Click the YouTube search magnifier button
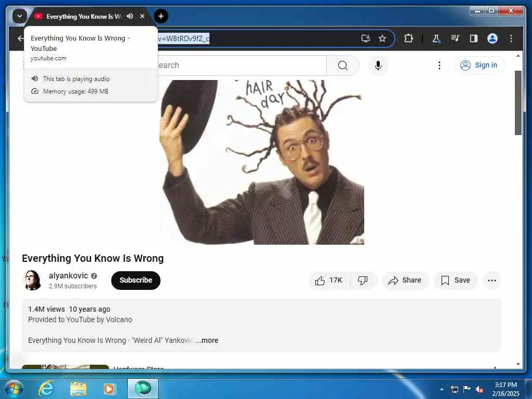This screenshot has width=532, height=399. (343, 65)
